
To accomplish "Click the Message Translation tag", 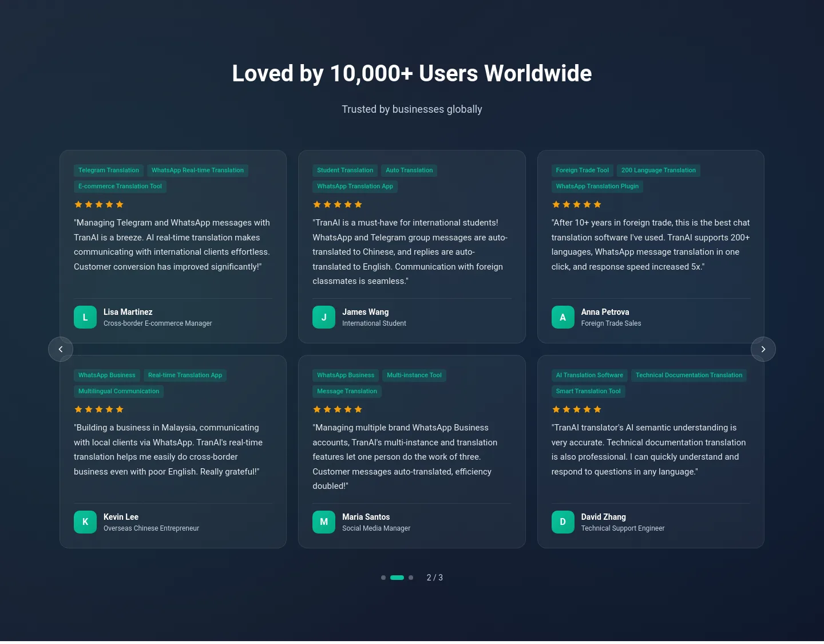I will (x=347, y=392).
